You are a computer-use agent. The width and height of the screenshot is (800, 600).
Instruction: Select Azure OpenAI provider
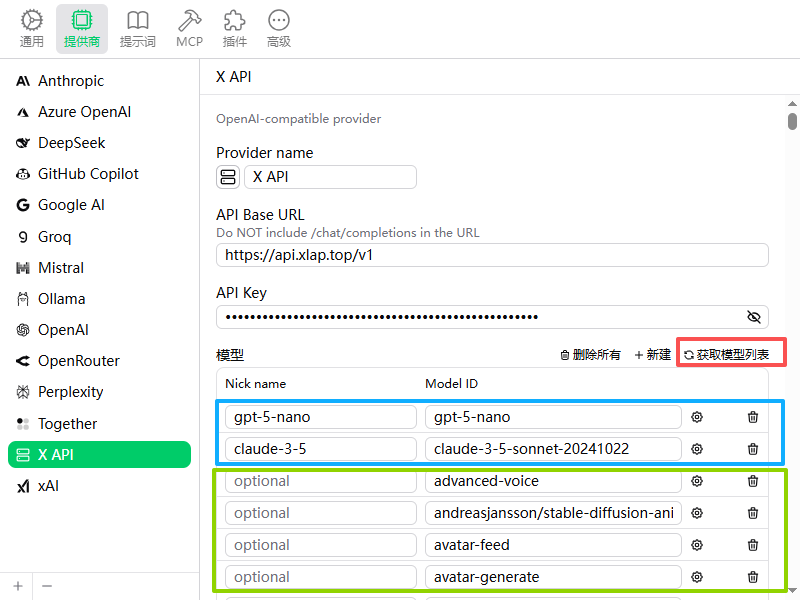point(99,112)
